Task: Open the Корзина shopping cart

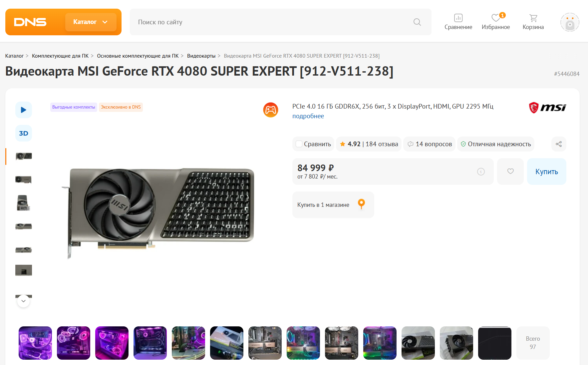Action: pos(533,22)
